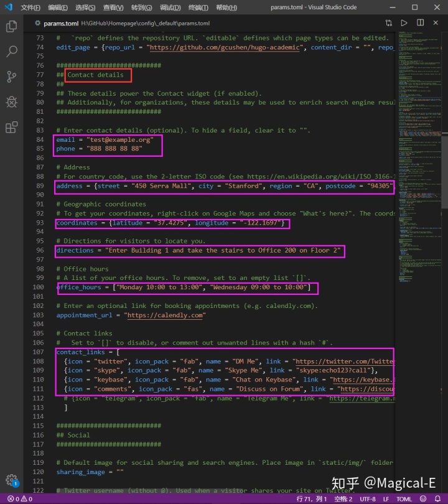Click the email key on line 84
Screen dimensions: 448x504
65,139
